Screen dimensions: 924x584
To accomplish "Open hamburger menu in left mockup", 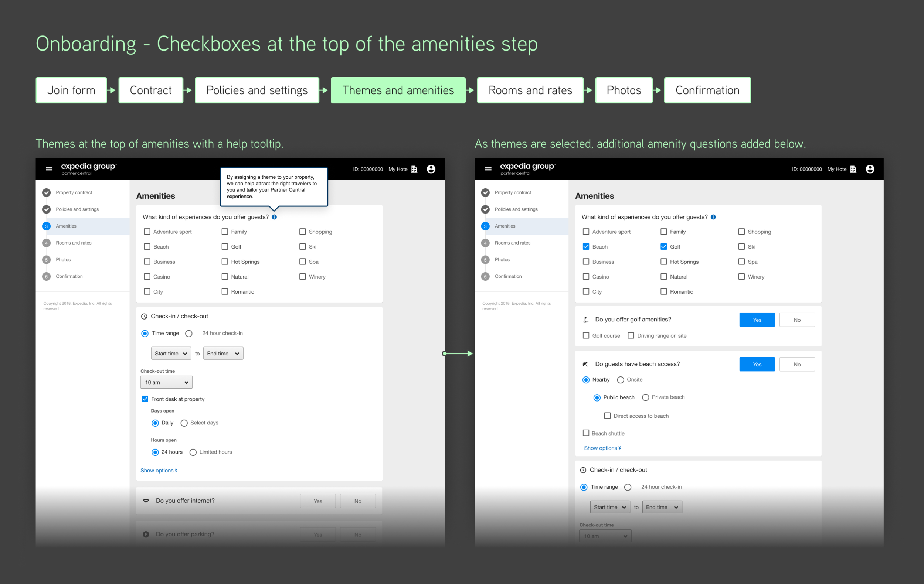I will pos(49,169).
